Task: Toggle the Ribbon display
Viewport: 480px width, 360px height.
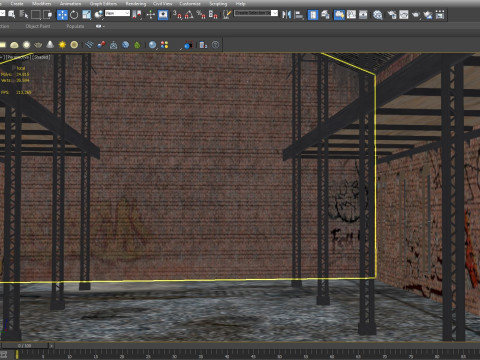Action: click(339, 15)
